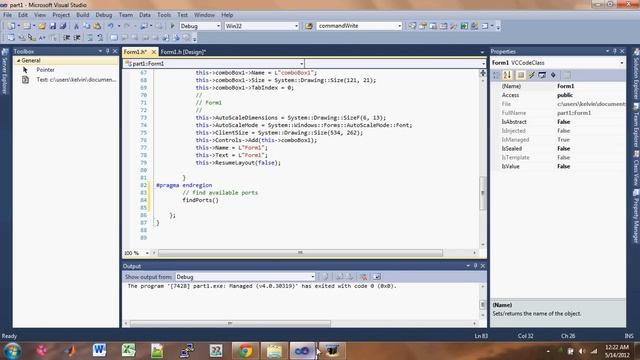
Task: Pin the Toolbox panel with auto-hide pin
Action: [108, 51]
